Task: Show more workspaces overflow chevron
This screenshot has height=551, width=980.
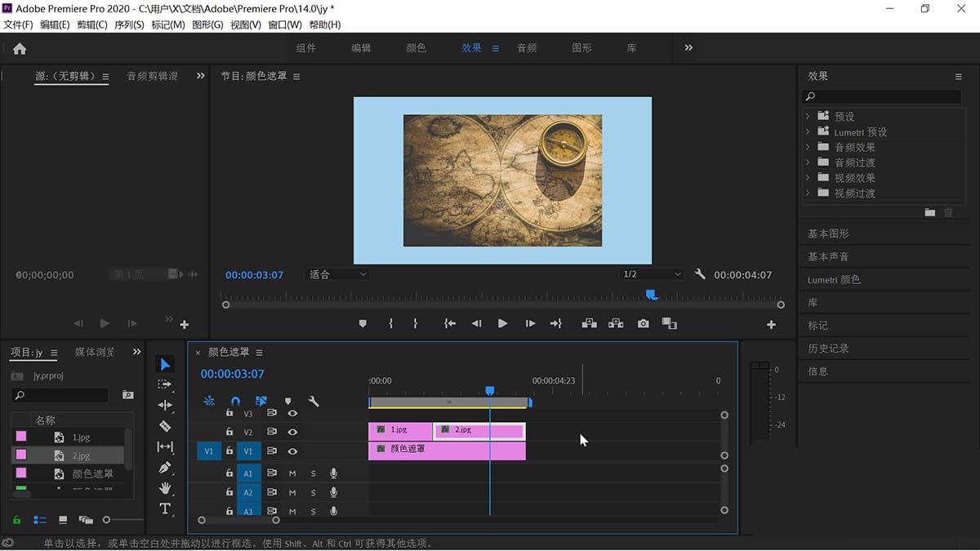Action: coord(688,47)
